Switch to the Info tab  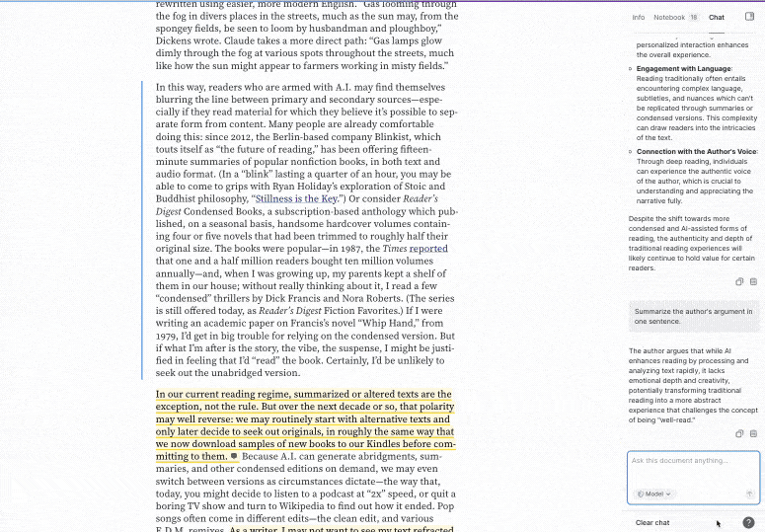(638, 17)
